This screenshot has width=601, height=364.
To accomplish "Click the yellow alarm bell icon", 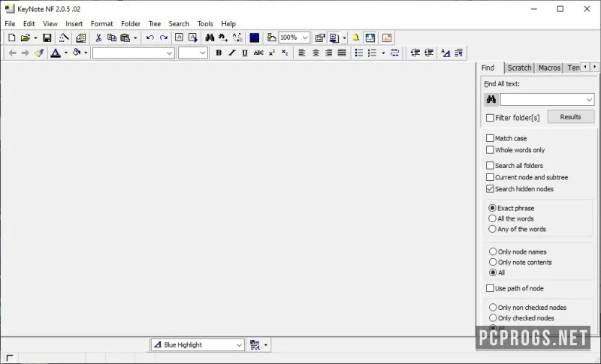I will (355, 38).
